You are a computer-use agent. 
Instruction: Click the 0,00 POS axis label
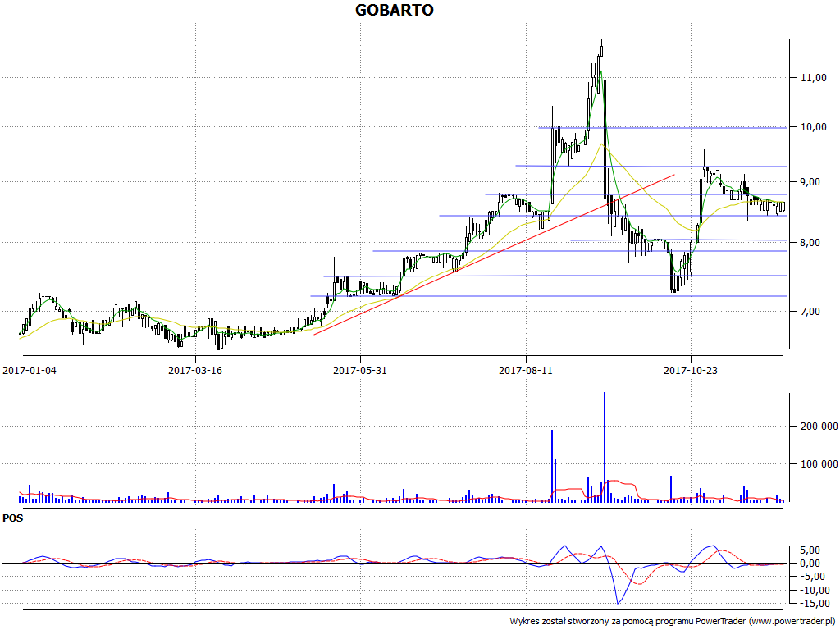(810, 563)
